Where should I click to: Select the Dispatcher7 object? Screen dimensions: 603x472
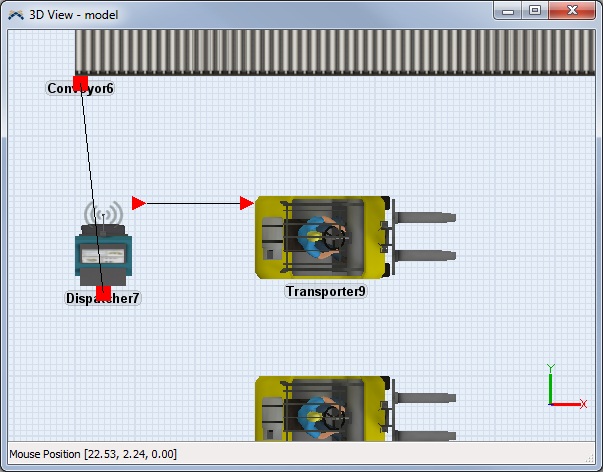(x=103, y=255)
